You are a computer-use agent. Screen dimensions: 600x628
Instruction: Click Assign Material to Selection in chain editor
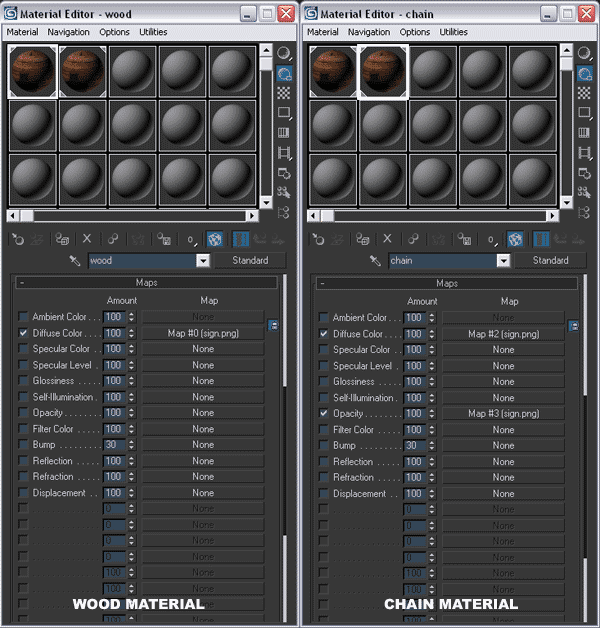point(363,240)
